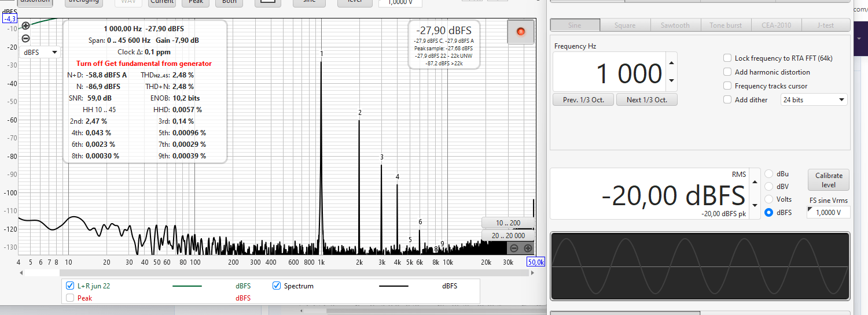Click the sine waveform preview display
This screenshot has width=868, height=315.
tap(700, 266)
